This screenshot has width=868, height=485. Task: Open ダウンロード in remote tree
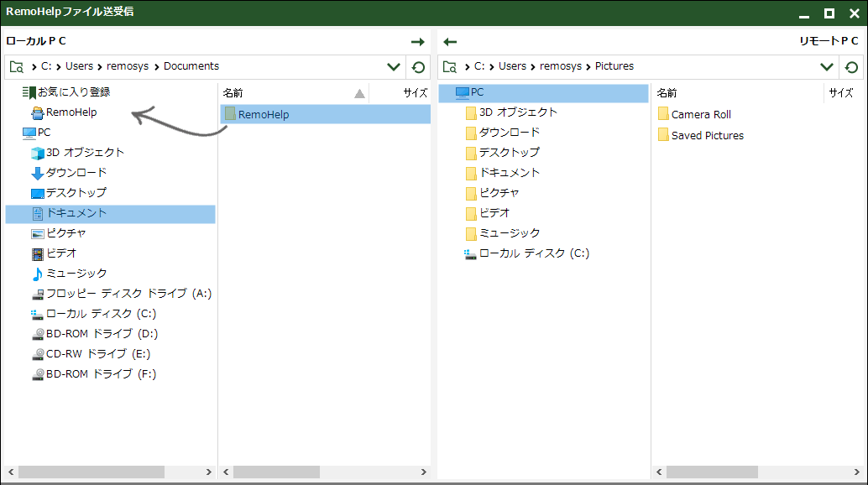503,133
